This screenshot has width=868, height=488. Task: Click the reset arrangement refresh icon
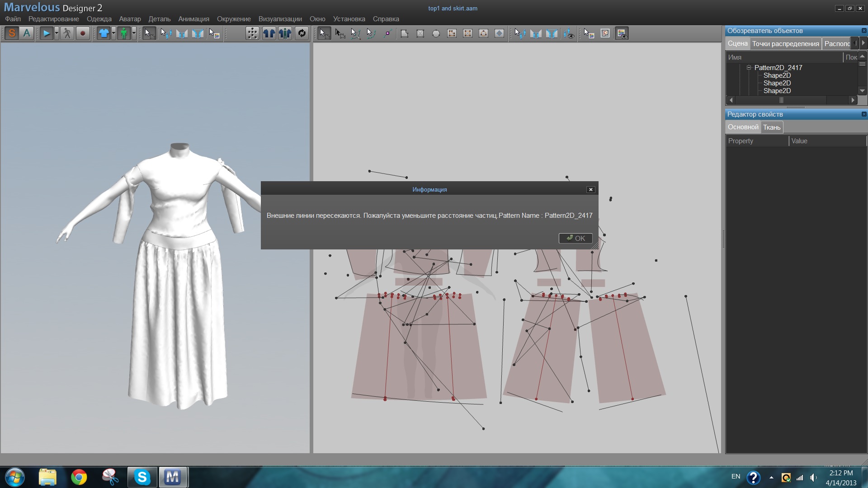point(302,33)
